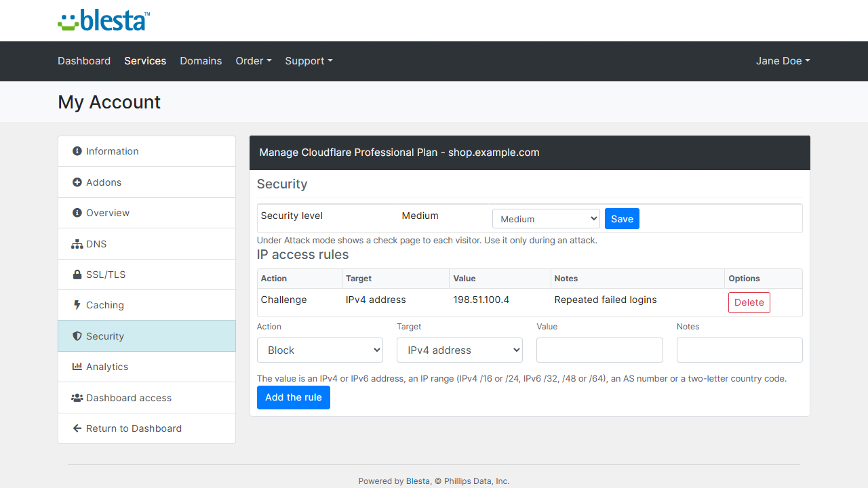Click the Return to Dashboard arrow icon
868x488 pixels.
[x=77, y=428]
